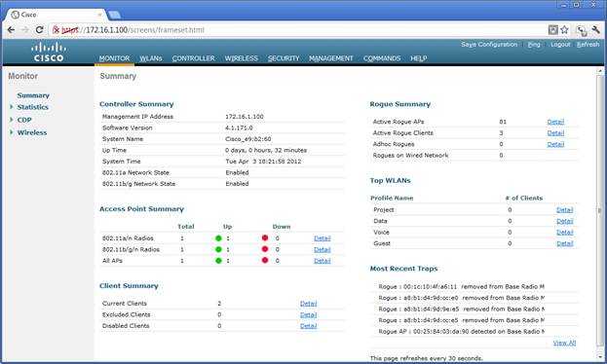Screen dimensions: 607x364
Task: Click the trap entry for Rogue 00:1c:10:4f:a6:11
Action: 461,287
